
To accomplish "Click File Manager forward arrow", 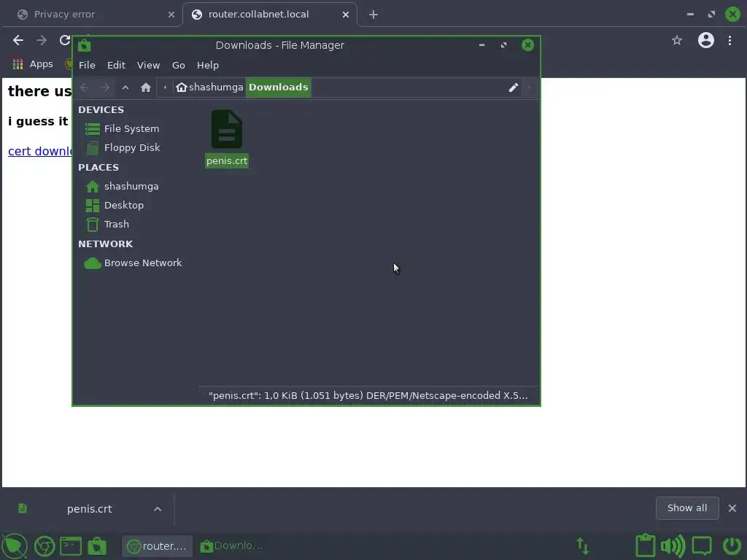I will coord(105,87).
